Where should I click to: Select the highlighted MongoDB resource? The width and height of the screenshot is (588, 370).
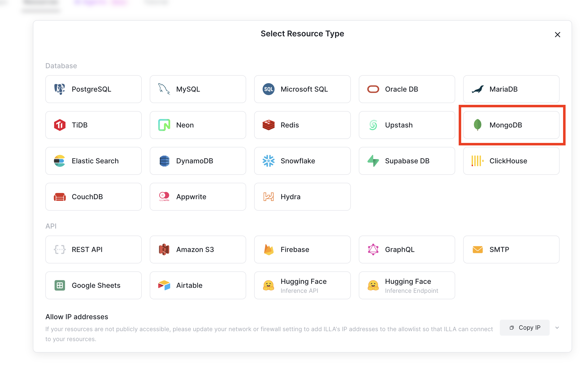coord(511,125)
